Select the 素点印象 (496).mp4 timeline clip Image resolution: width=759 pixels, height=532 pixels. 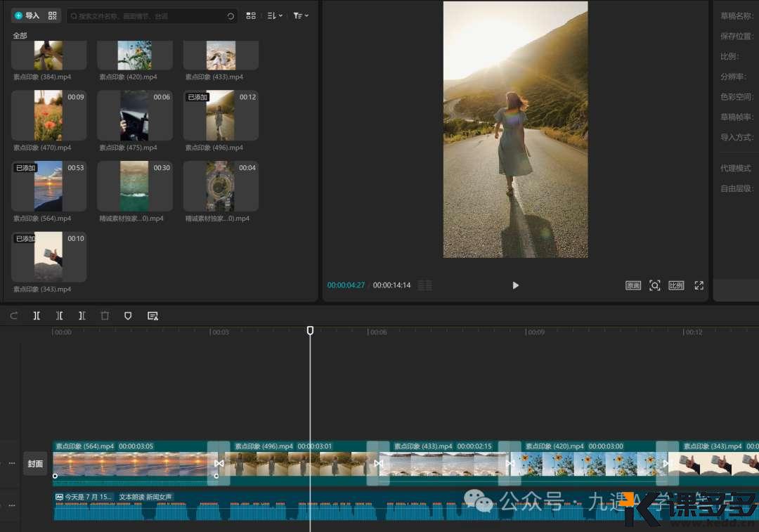click(x=299, y=463)
